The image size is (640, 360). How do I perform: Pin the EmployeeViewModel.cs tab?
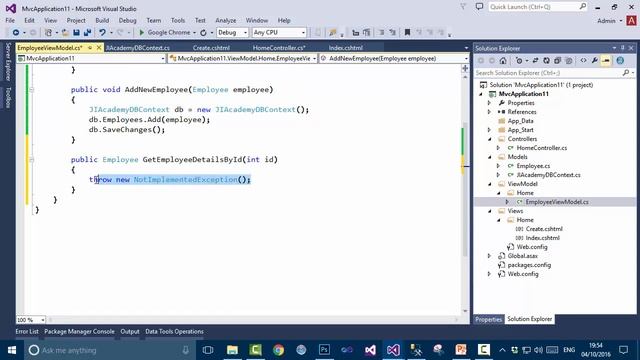pyautogui.click(x=90, y=48)
